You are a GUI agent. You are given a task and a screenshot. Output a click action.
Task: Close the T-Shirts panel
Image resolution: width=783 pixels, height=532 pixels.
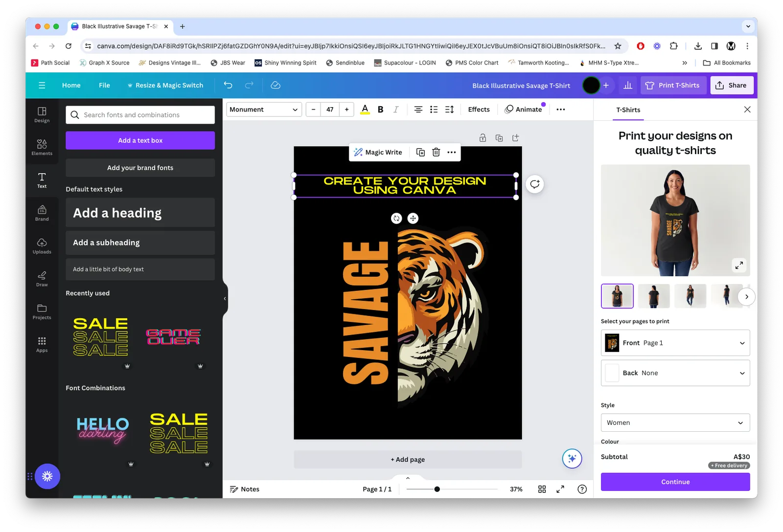747,110
